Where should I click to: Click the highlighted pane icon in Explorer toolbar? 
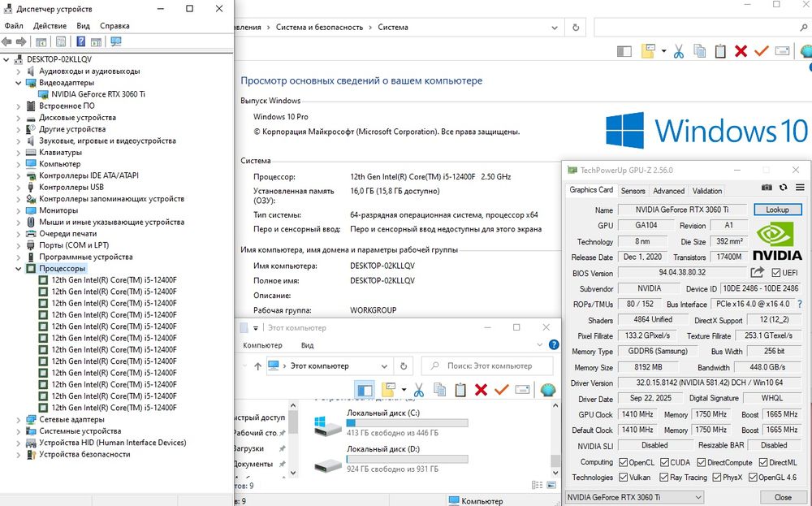pos(365,390)
